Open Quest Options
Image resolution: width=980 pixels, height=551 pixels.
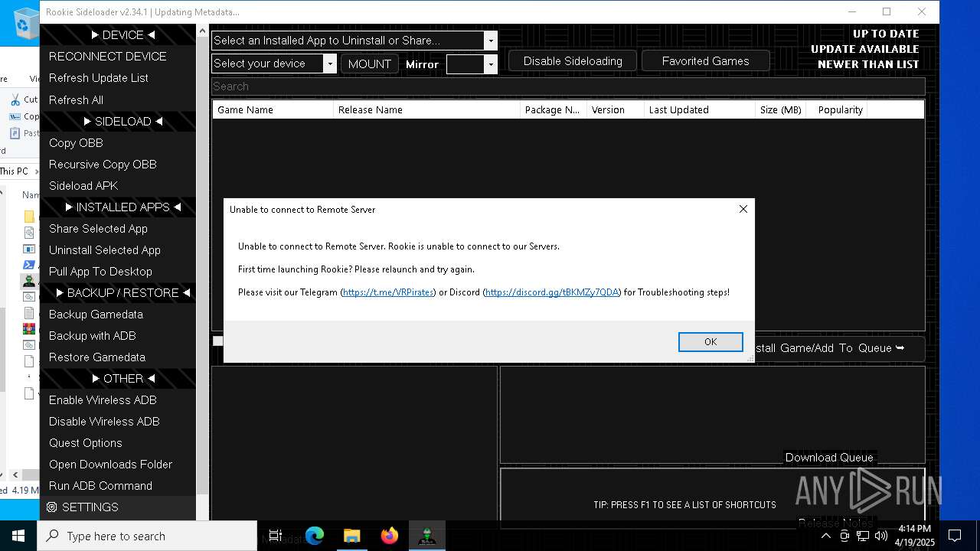click(86, 442)
